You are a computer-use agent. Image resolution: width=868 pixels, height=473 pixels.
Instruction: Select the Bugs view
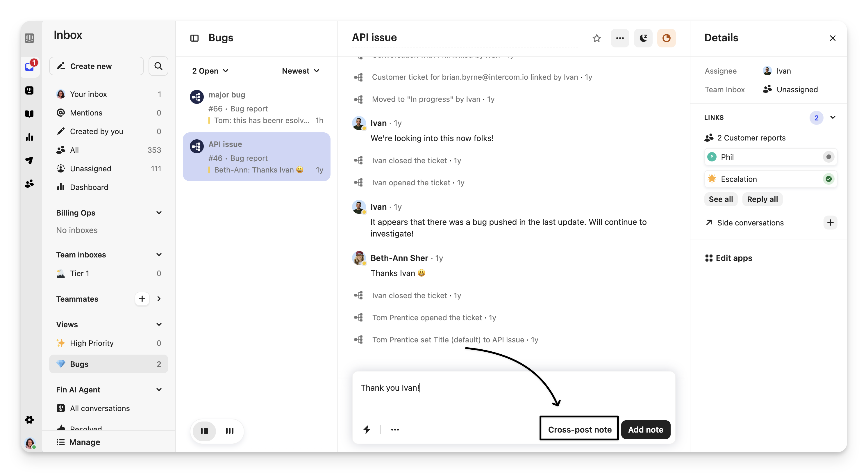coord(108,364)
